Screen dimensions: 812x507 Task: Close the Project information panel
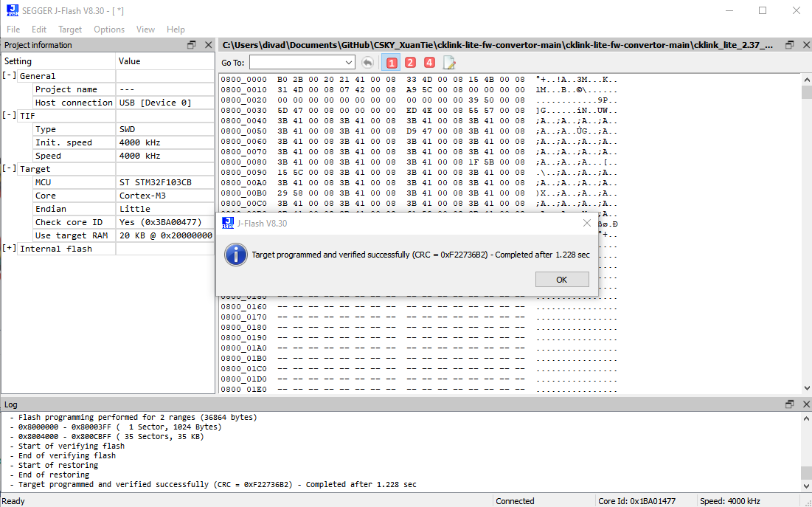208,45
